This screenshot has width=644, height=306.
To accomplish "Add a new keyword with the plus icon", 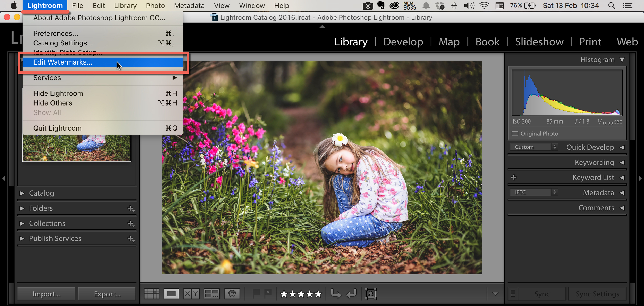I will [514, 177].
